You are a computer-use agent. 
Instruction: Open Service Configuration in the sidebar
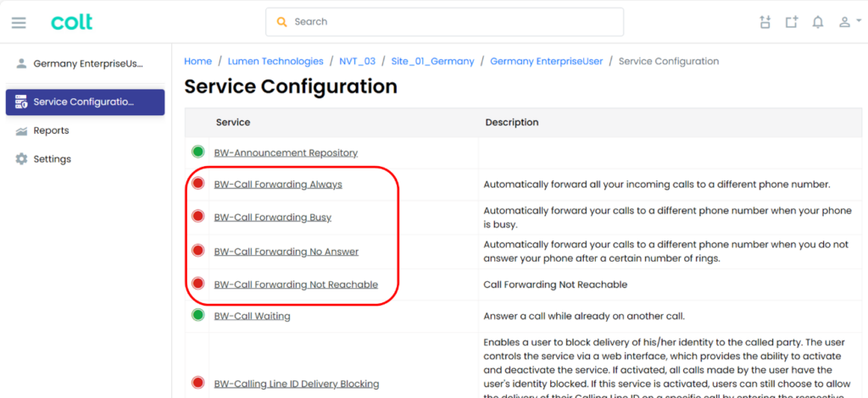(x=86, y=102)
